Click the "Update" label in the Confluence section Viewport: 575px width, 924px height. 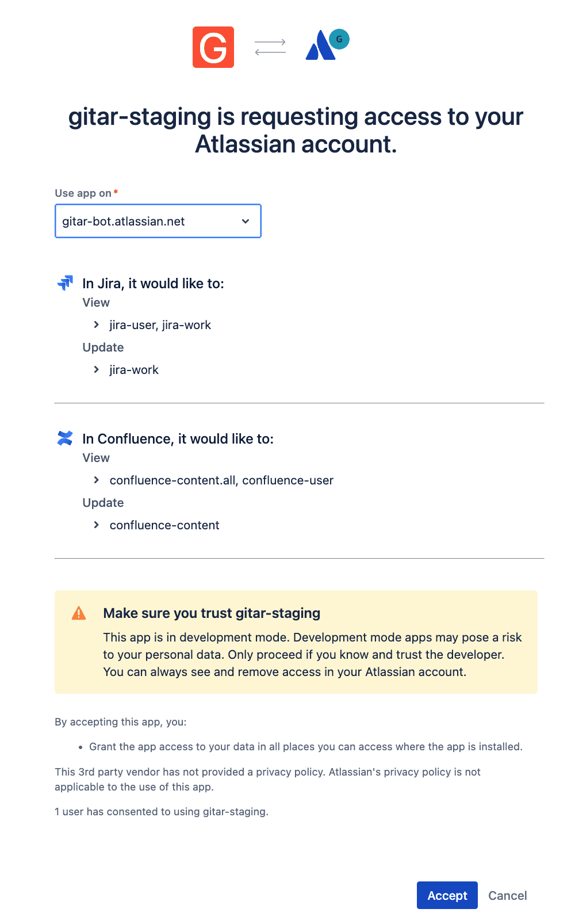tap(103, 502)
